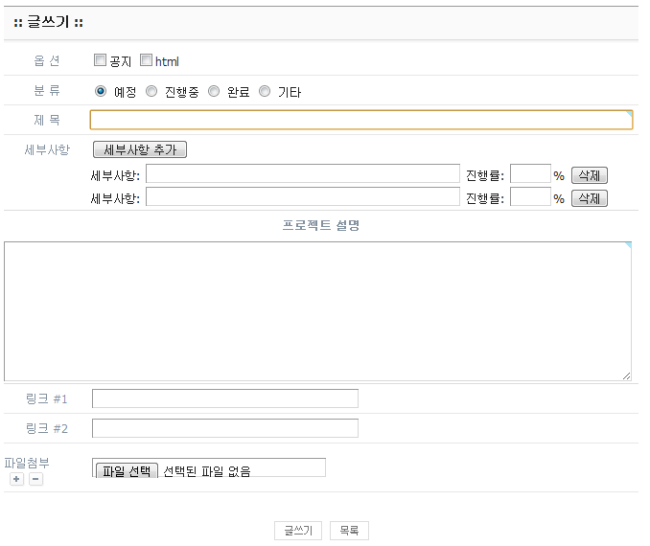Select the 예정 radio button
Screen dimensions: 650x546
click(101, 92)
